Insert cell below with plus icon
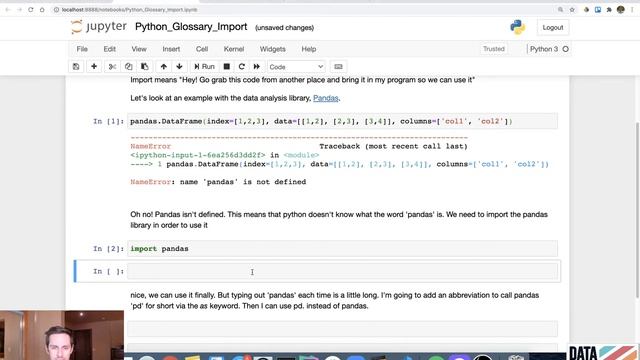The width and height of the screenshot is (640, 360). [94, 67]
